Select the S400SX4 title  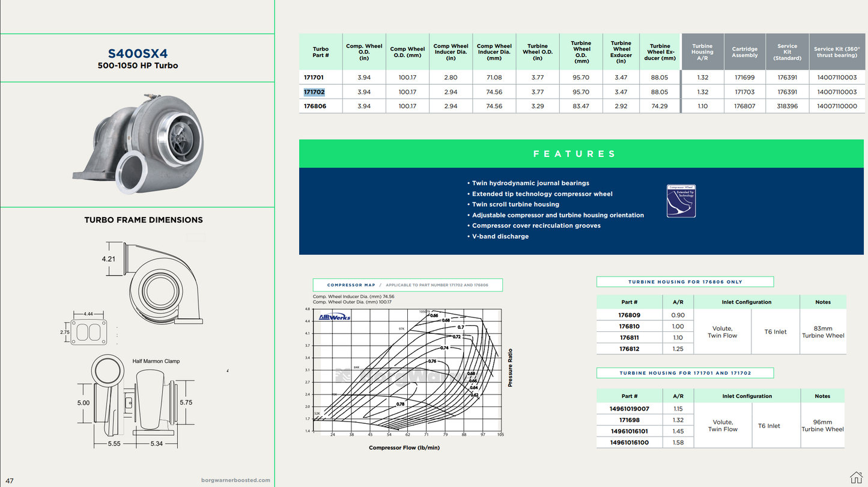pyautogui.click(x=138, y=54)
